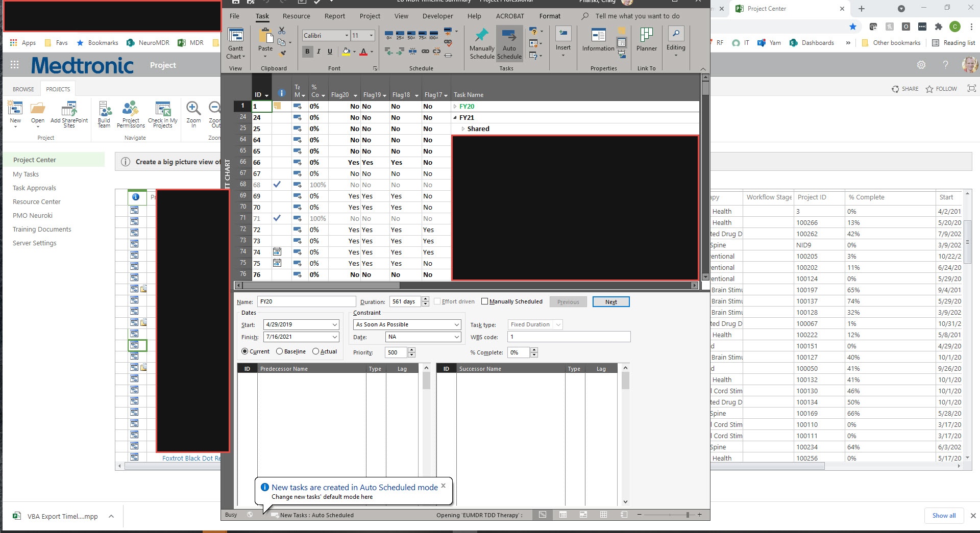Check the Manually Scheduled checkbox

pos(485,301)
